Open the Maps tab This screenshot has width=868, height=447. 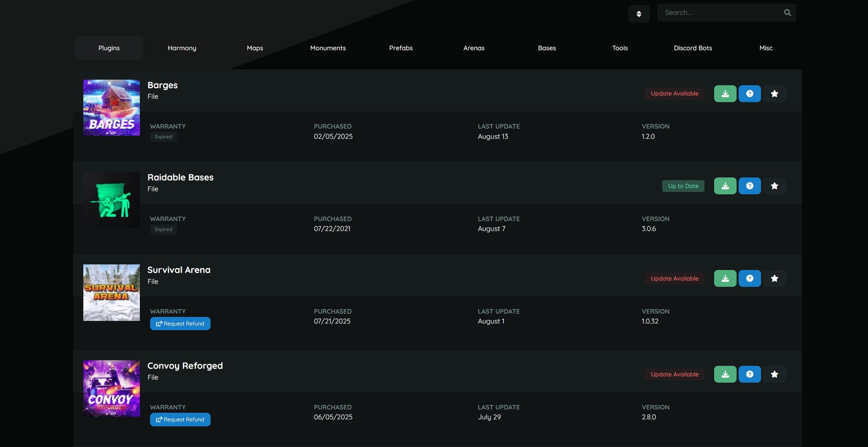pyautogui.click(x=255, y=48)
